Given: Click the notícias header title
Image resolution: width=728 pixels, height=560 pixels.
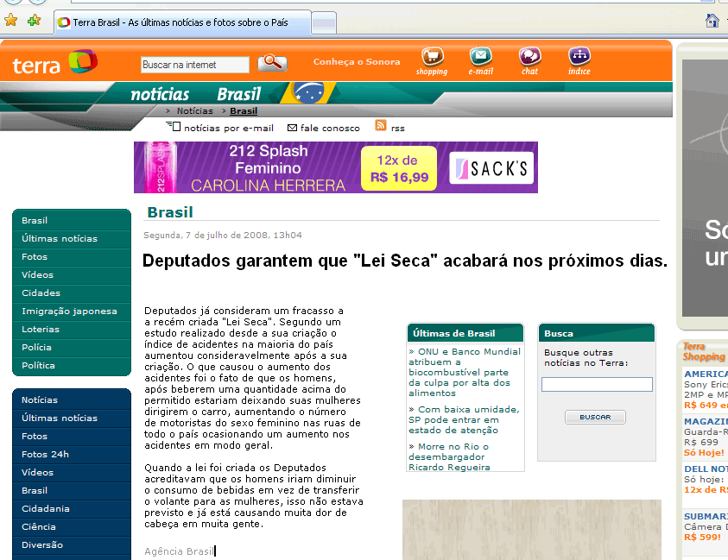Looking at the screenshot, I should click(x=160, y=94).
